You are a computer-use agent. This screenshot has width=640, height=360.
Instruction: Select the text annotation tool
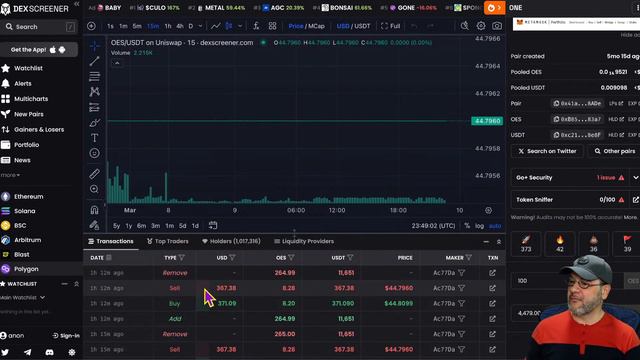[x=94, y=138]
